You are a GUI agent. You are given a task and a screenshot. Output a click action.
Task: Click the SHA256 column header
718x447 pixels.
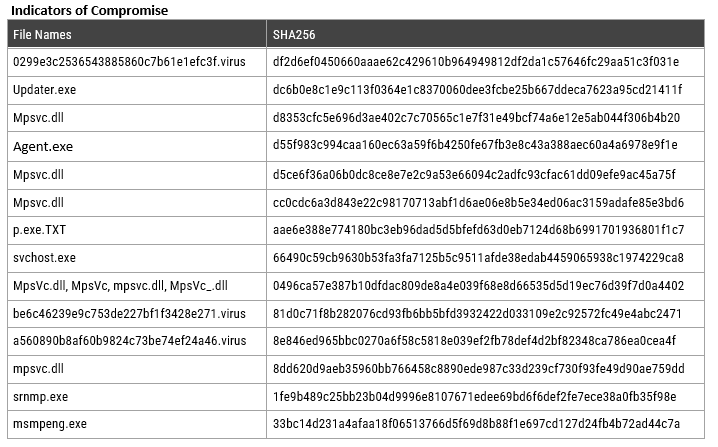pyautogui.click(x=485, y=34)
